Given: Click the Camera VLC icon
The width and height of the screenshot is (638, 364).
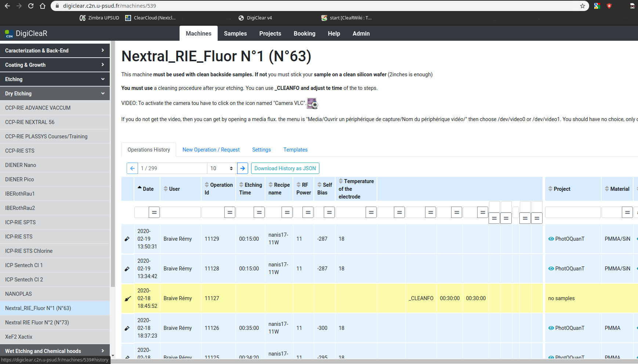Looking at the screenshot, I should coord(312,104).
